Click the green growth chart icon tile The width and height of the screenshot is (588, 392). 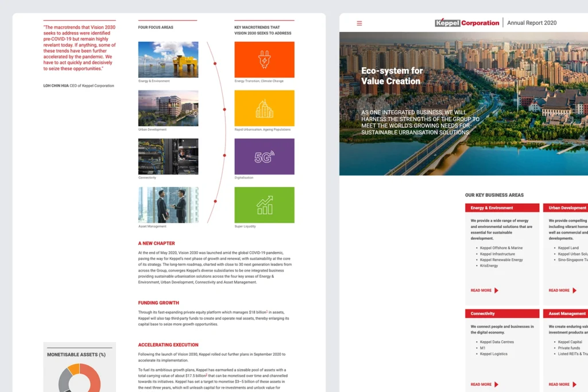[x=264, y=205]
